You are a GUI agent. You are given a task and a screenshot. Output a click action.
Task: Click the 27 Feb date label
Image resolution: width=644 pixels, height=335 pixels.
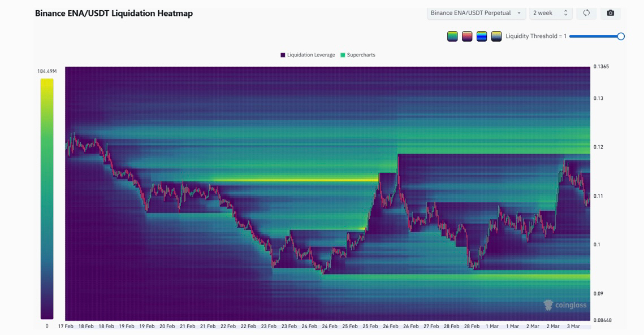[431, 327]
